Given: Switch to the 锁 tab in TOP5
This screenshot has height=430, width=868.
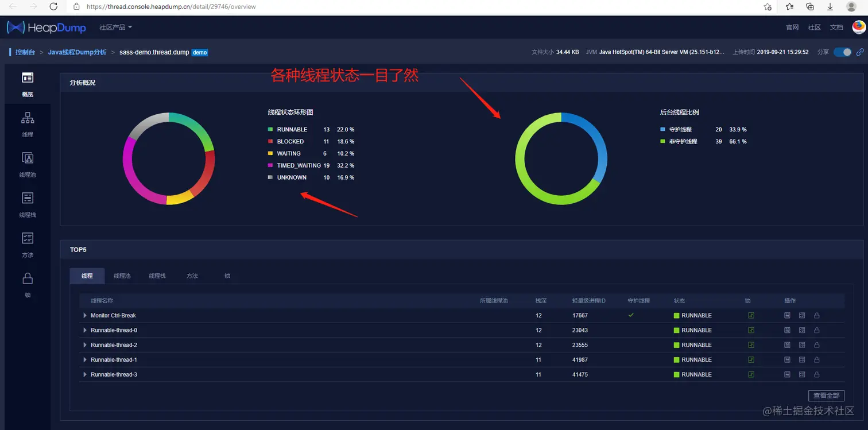Looking at the screenshot, I should tap(227, 276).
